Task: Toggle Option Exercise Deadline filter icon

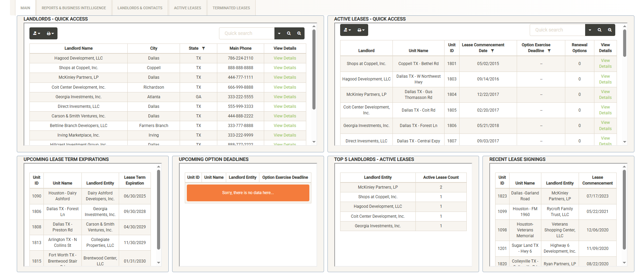Action: pyautogui.click(x=549, y=51)
